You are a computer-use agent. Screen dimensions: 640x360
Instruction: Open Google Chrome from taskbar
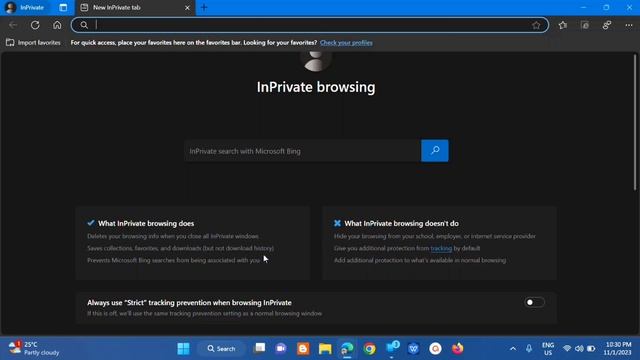pyautogui.click(x=369, y=349)
